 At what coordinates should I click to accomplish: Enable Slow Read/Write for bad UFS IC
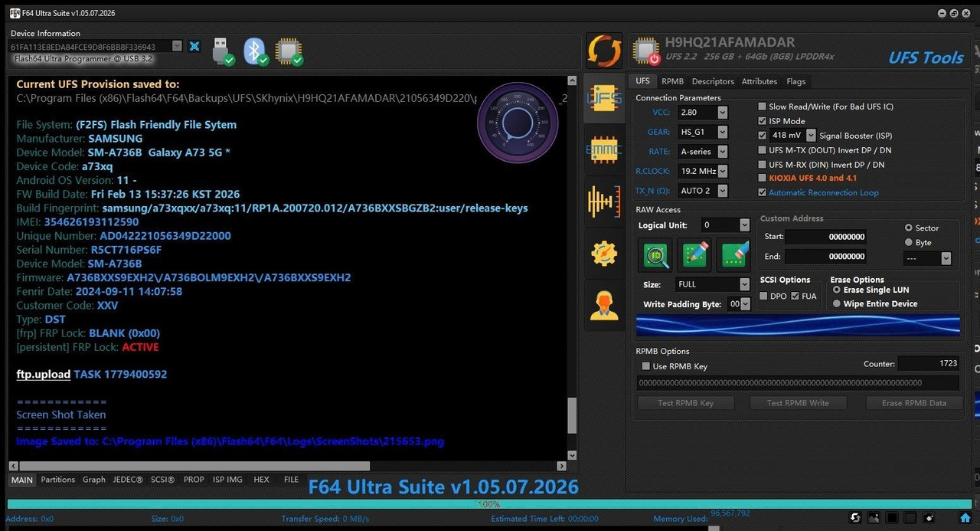(762, 107)
